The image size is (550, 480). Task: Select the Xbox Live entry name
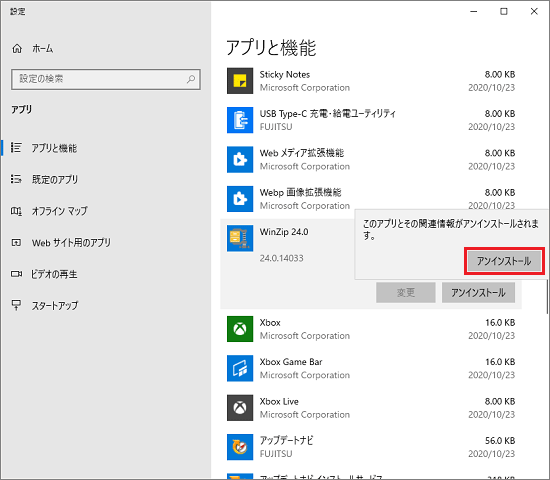coord(279,401)
